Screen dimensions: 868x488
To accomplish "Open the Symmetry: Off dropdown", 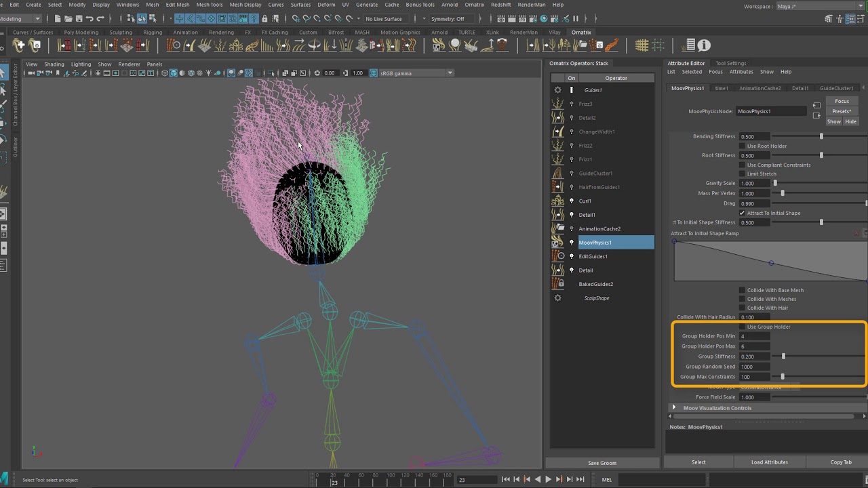I will tap(453, 19).
